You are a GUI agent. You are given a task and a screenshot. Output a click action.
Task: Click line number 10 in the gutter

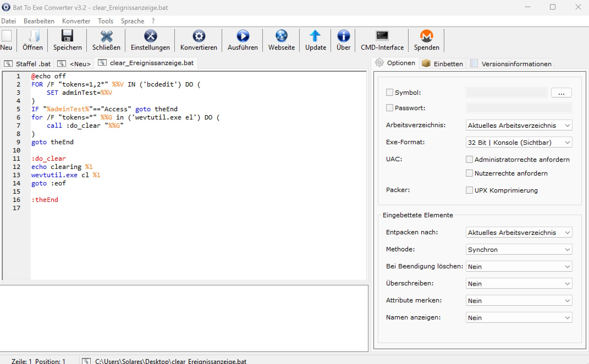pos(16,150)
